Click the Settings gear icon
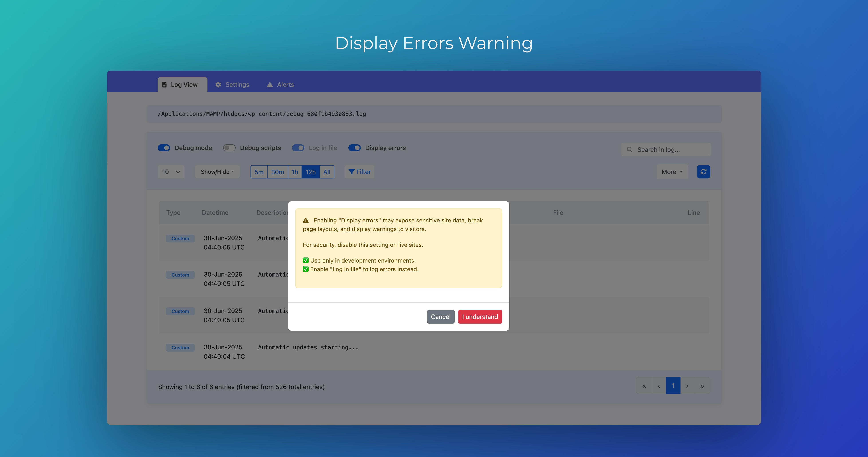 tap(218, 85)
